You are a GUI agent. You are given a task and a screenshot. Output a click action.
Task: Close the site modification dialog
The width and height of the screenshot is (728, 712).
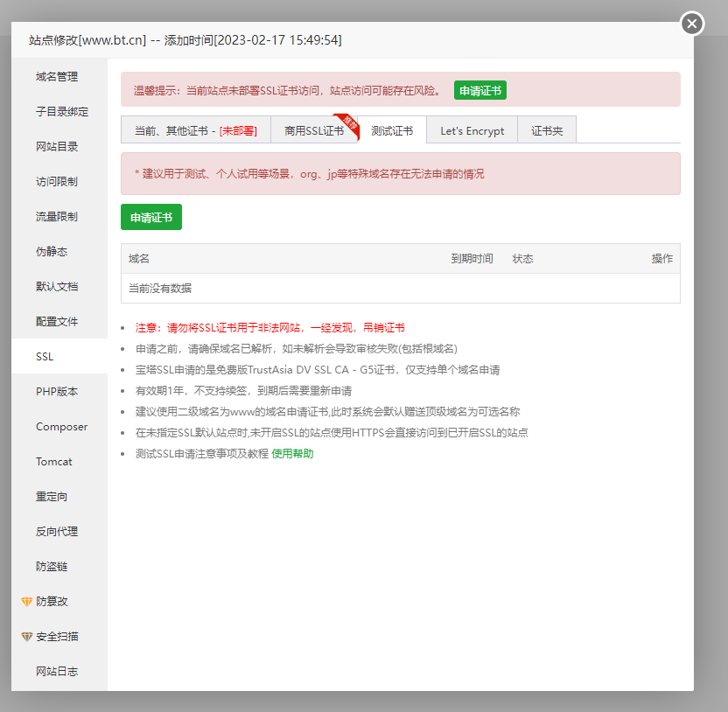tap(692, 24)
